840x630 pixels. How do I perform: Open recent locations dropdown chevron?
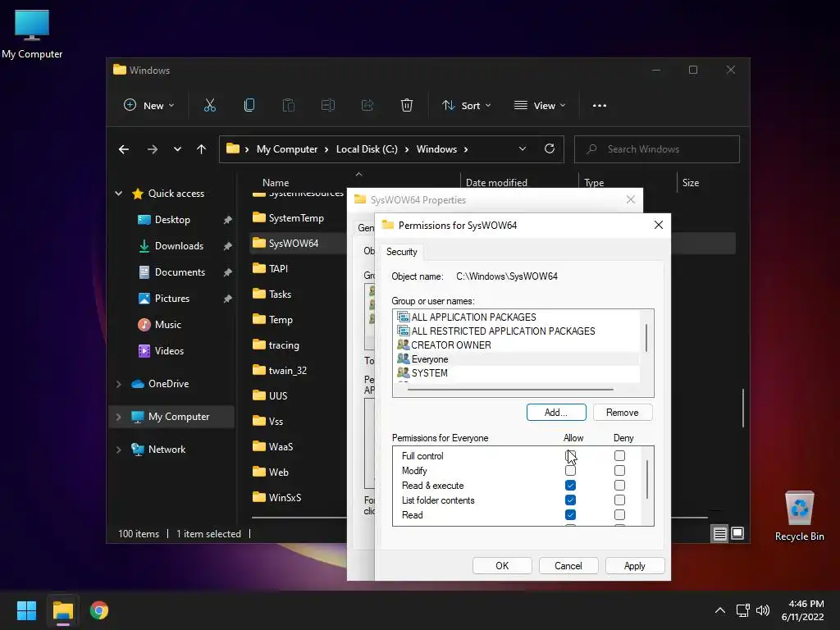177,149
